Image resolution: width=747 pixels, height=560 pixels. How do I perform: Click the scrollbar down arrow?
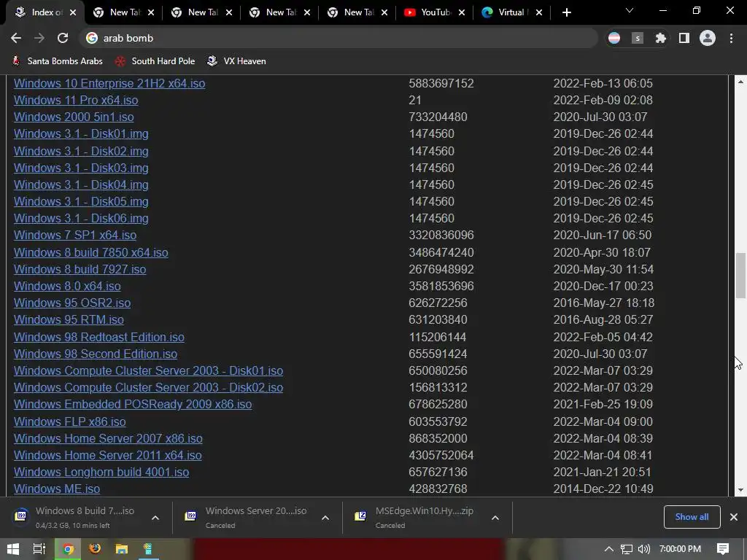coord(740,490)
